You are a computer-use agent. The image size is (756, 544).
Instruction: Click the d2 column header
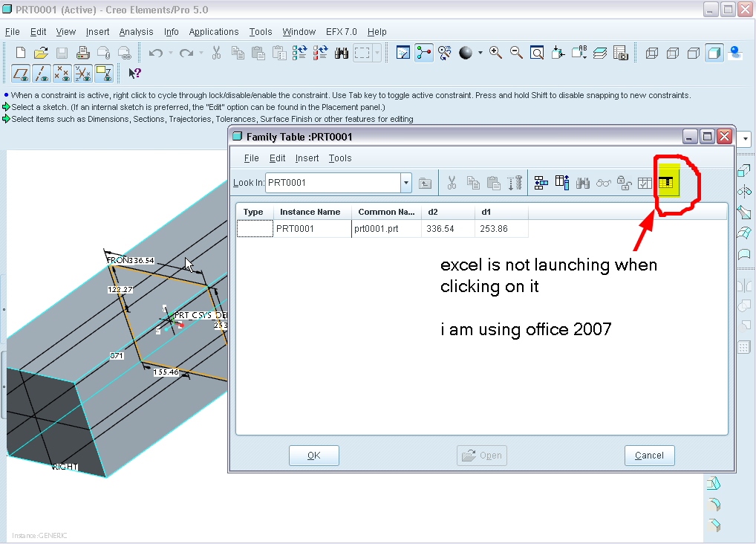448,212
